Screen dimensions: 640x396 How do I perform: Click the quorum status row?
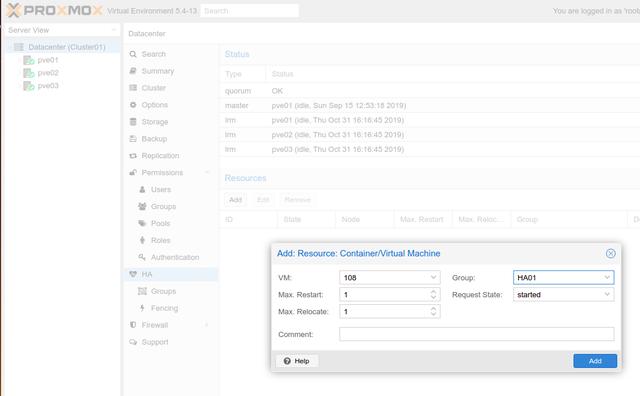(x=429, y=91)
